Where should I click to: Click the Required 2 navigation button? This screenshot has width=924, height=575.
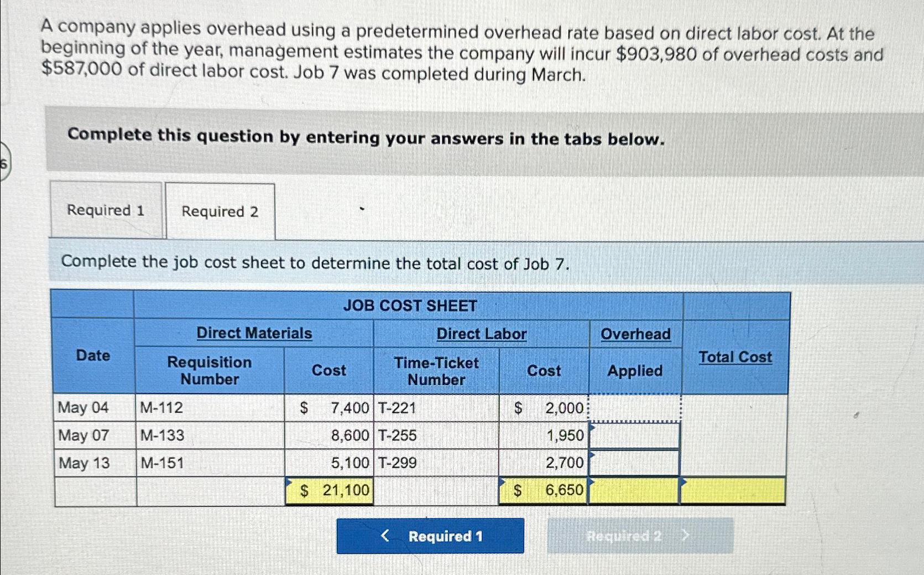[x=624, y=536]
